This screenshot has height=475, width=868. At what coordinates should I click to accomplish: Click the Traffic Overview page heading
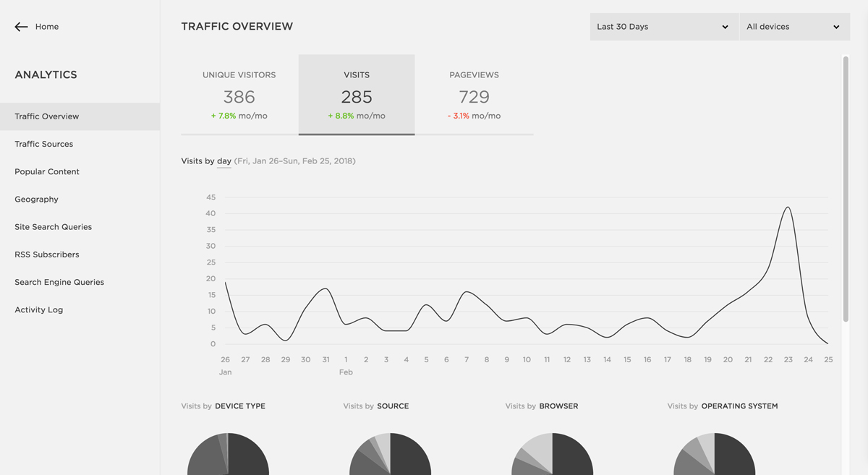point(237,27)
